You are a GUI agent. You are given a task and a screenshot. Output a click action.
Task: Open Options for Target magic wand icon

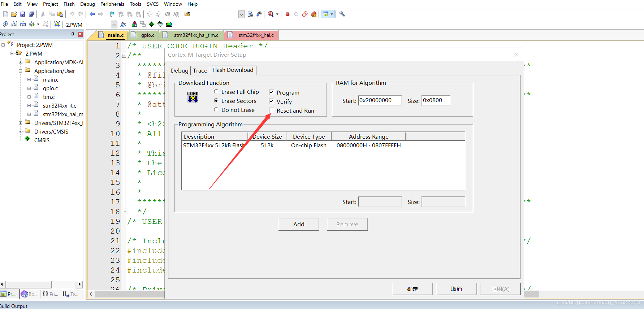[123, 24]
